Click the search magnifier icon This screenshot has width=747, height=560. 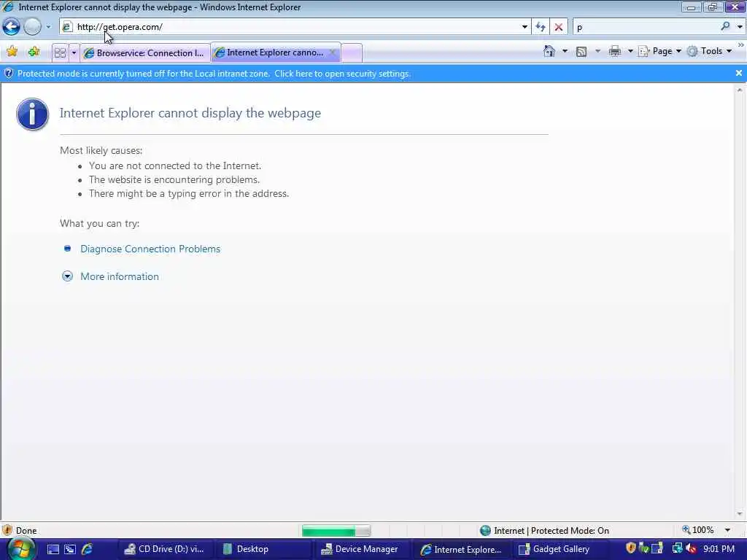point(725,26)
